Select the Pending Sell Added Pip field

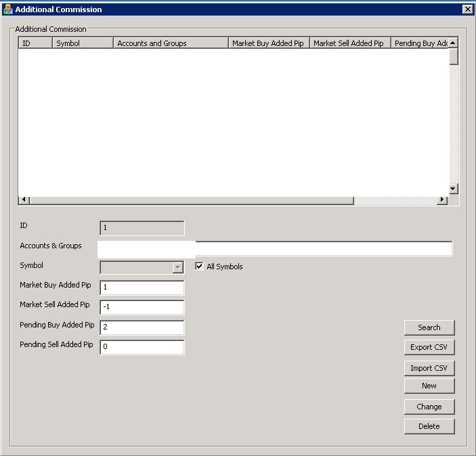[x=142, y=347]
